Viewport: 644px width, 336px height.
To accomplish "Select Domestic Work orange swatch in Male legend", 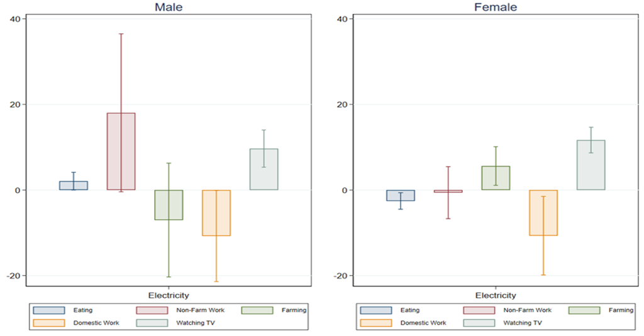I will point(49,323).
